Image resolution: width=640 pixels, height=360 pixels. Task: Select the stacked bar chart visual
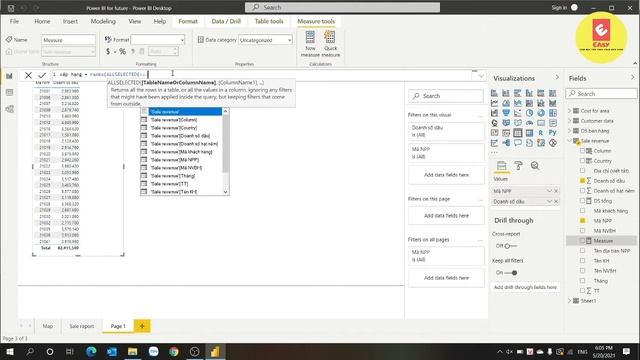tap(494, 93)
